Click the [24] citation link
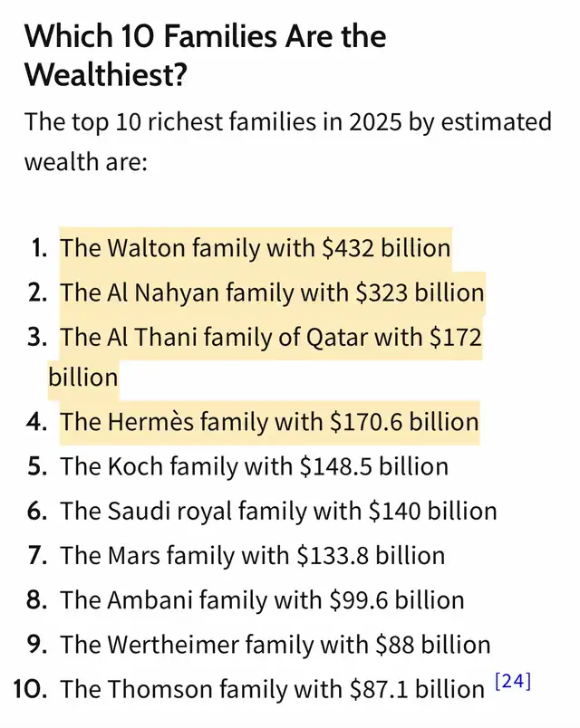 [513, 681]
